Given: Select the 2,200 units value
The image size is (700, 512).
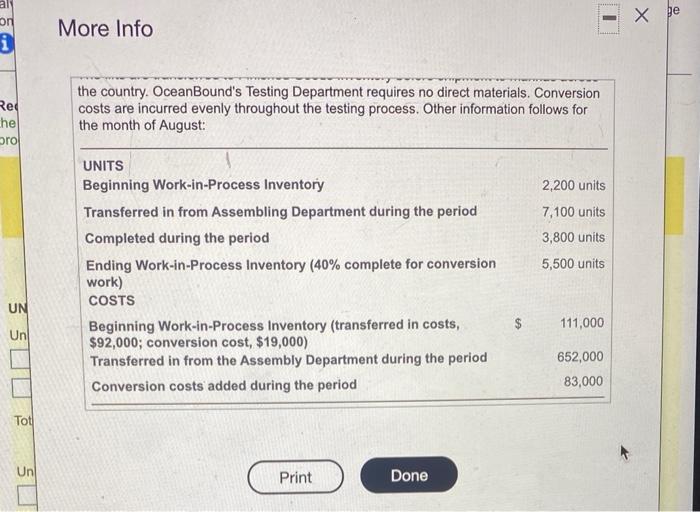Looking at the screenshot, I should coord(573,186).
